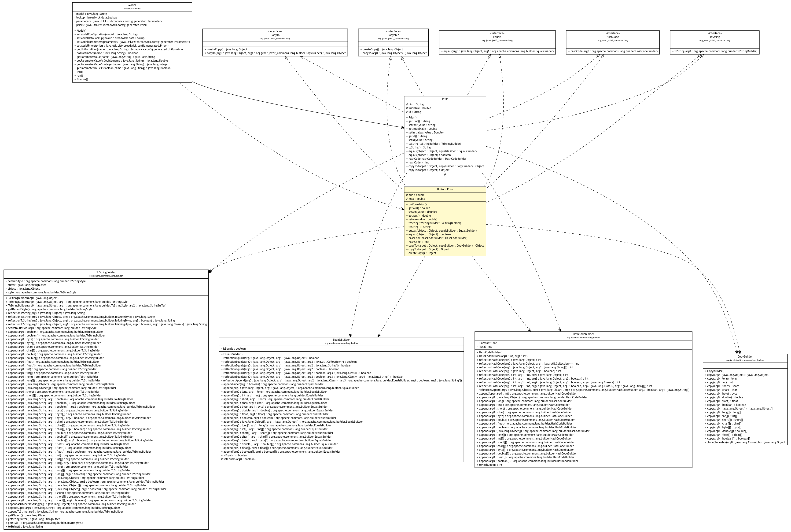Click '+ getParameterValueAsDouble' method in Model
The height and width of the screenshot is (532, 791).
(x=121, y=61)
